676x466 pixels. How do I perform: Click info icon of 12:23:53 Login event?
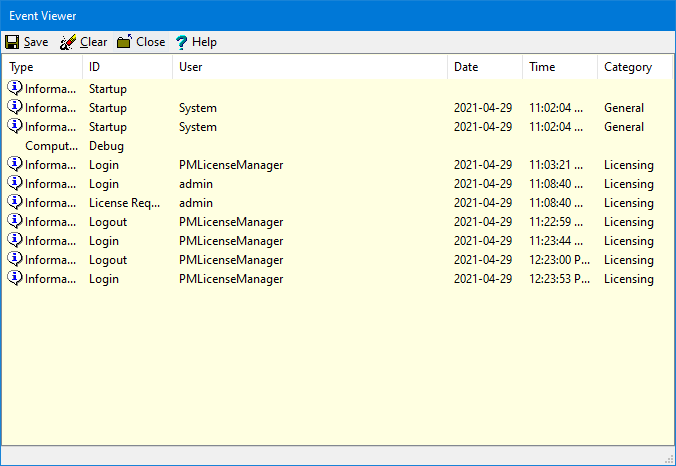[x=15, y=278]
